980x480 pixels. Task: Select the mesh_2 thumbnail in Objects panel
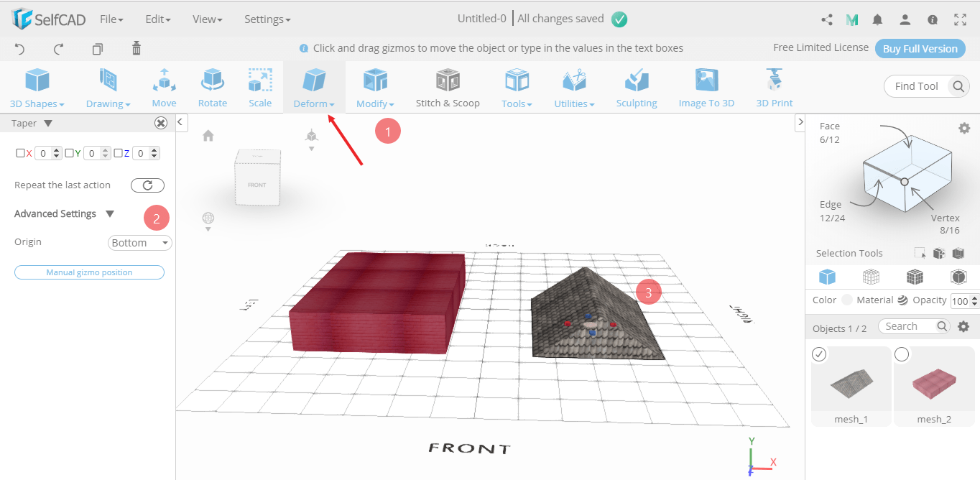[933, 383]
